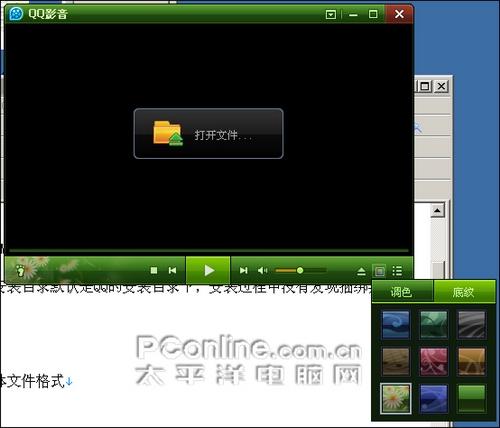Click the footprint icon on control bar

tap(20, 270)
